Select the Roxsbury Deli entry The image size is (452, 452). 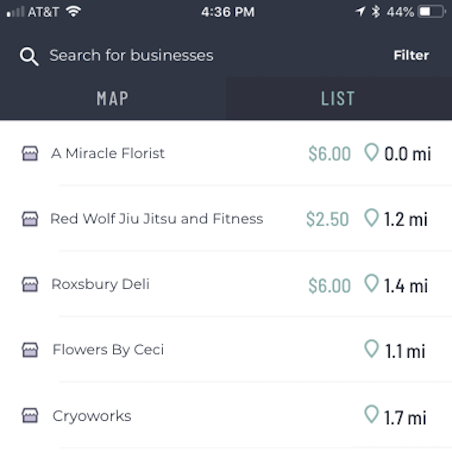tap(226, 284)
